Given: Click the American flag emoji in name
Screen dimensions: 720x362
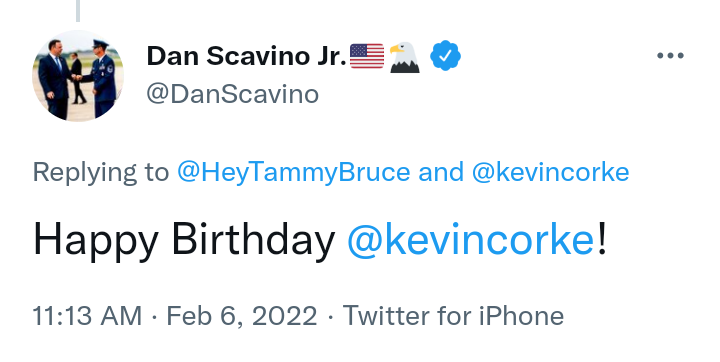Looking at the screenshot, I should pyautogui.click(x=367, y=56).
